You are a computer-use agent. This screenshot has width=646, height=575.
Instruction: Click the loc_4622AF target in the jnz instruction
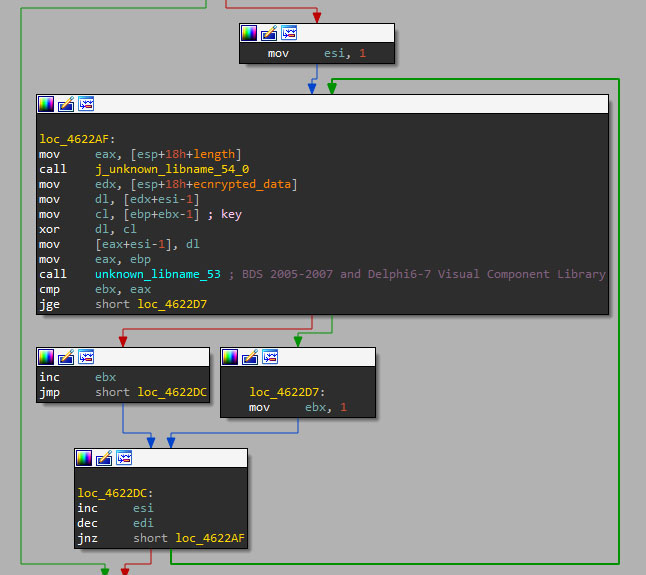210,538
